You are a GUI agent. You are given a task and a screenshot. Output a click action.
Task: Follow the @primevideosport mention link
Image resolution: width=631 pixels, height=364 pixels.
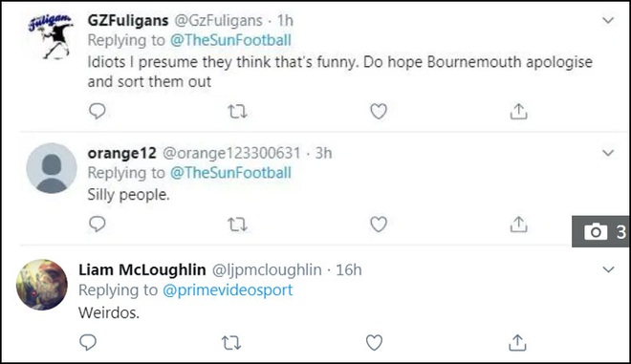point(228,290)
